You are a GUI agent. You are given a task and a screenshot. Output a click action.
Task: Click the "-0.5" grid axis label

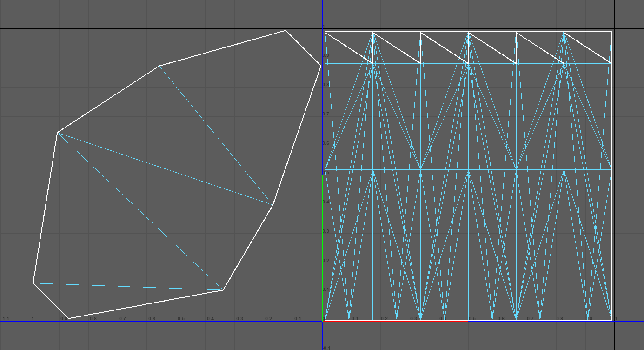click(180, 319)
